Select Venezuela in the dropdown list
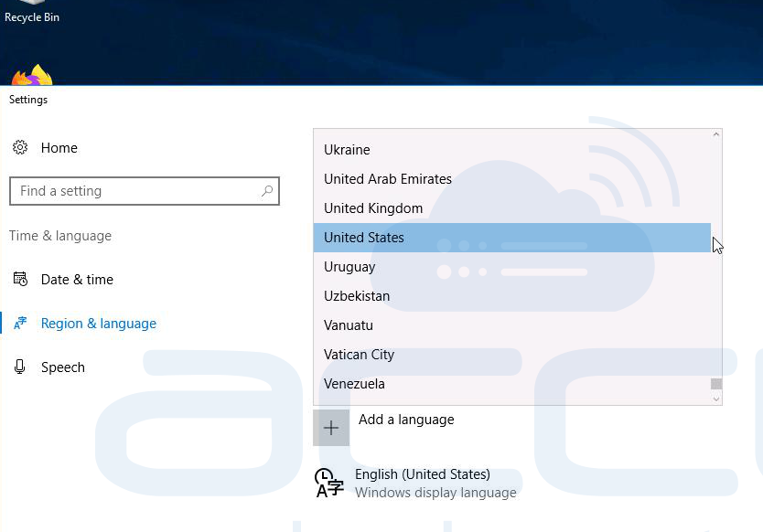The image size is (763, 532). tap(512, 384)
